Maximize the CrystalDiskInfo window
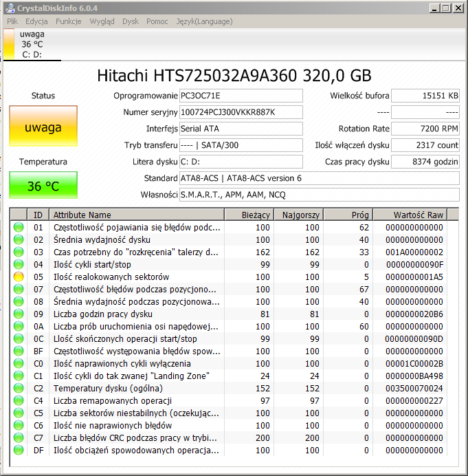Image resolution: width=468 pixels, height=476 pixels. (446, 8)
